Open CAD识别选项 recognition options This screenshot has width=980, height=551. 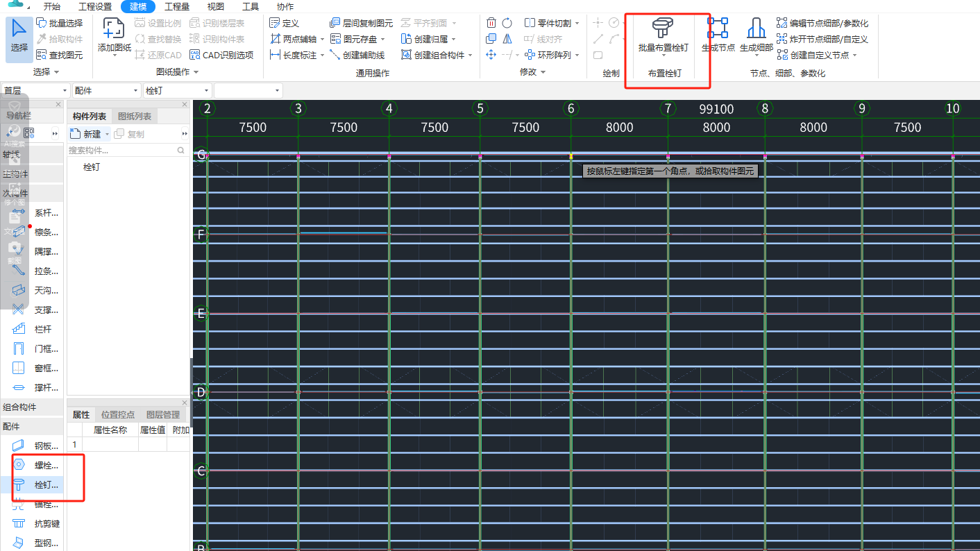(x=221, y=55)
